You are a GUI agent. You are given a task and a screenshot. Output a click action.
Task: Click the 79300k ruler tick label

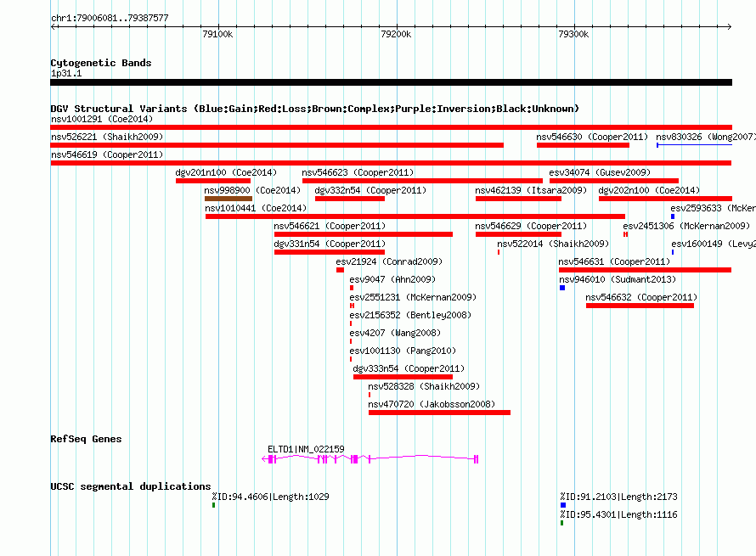[x=573, y=34]
